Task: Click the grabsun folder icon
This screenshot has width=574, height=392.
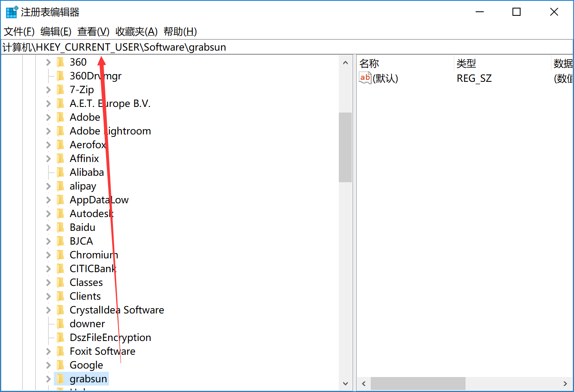Action: pos(60,379)
